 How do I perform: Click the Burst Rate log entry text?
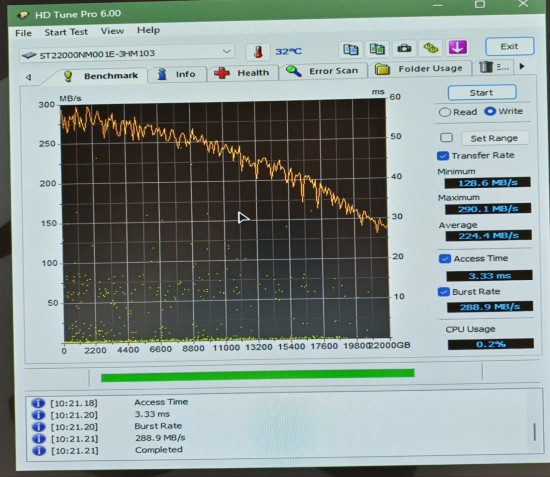[158, 426]
